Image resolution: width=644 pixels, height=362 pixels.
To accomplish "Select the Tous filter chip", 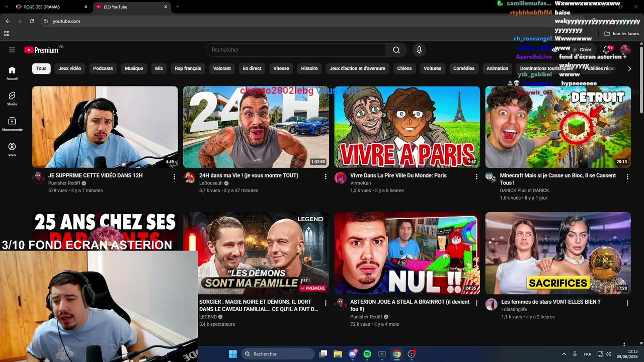I will click(x=41, y=68).
